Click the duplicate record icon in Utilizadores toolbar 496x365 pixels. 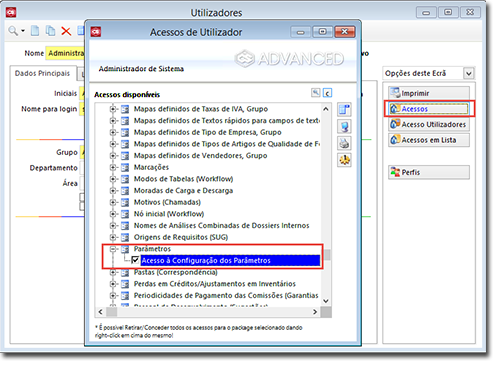pyautogui.click(x=50, y=31)
